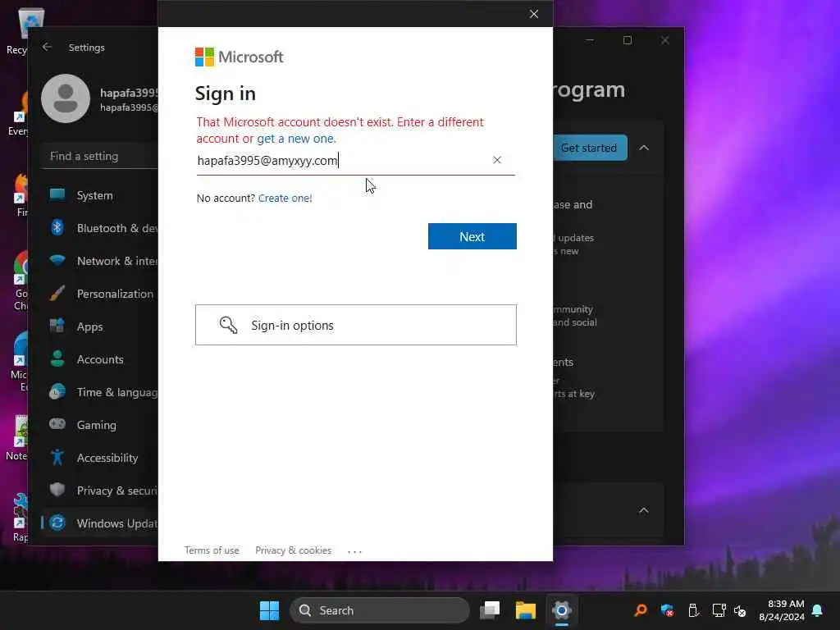Viewport: 840px width, 630px height.
Task: Open Windows Security tray icon
Action: (x=667, y=610)
